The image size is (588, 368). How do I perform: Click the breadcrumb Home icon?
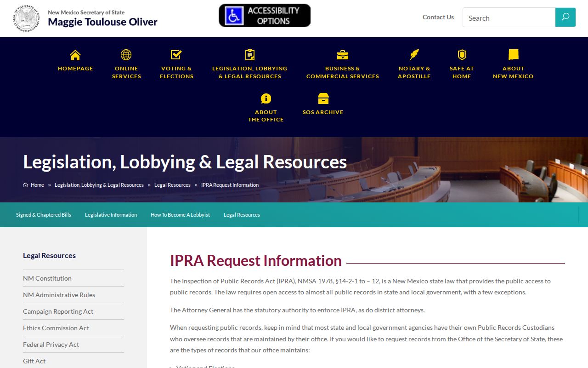pos(26,185)
